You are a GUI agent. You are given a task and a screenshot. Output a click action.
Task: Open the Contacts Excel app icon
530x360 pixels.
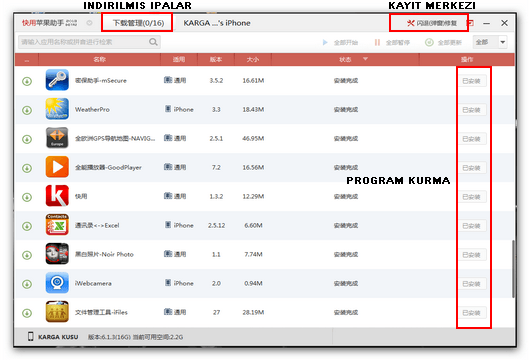click(x=57, y=225)
